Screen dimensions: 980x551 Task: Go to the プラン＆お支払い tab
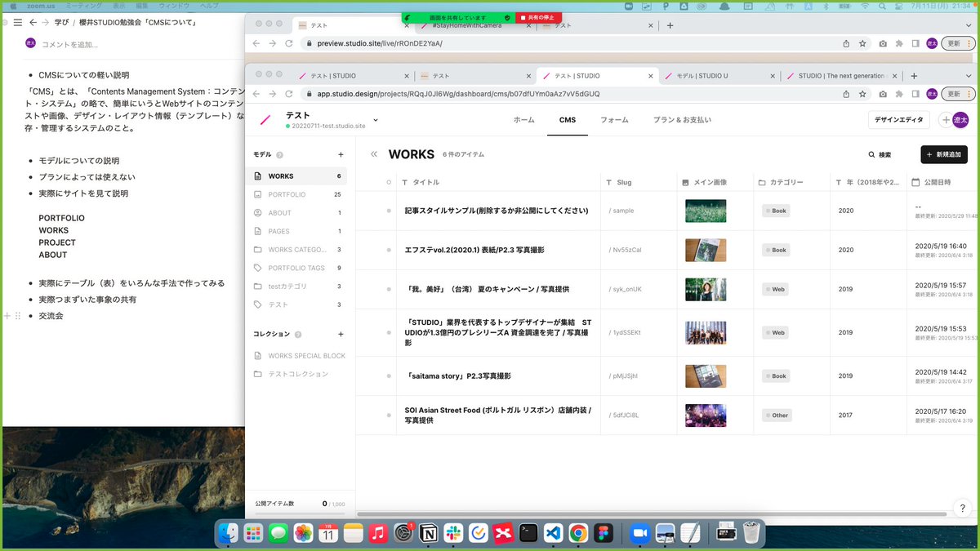(682, 120)
